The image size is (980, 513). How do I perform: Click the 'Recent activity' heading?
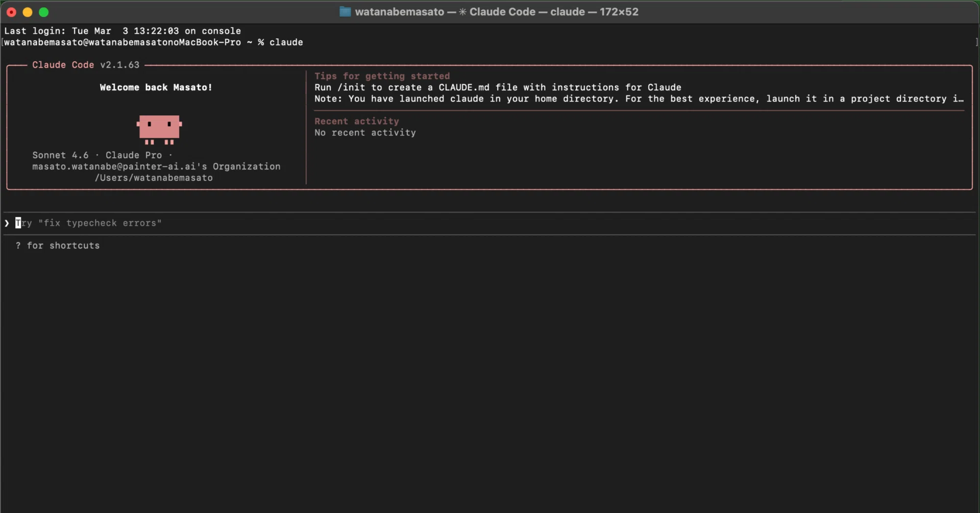(356, 121)
